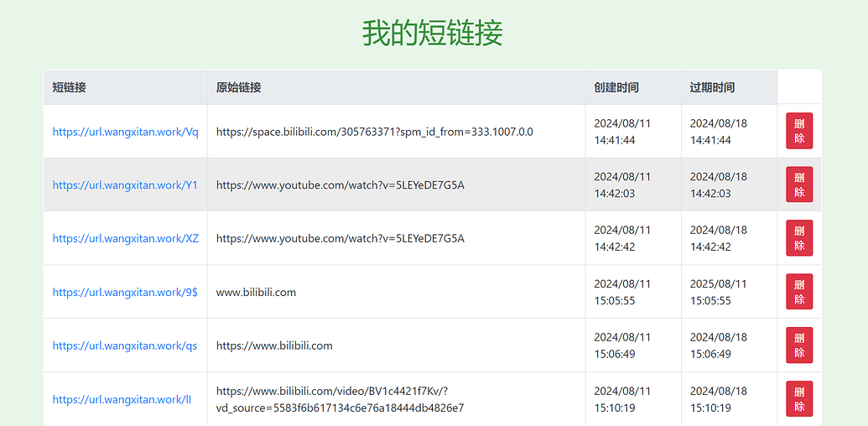This screenshot has height=426, width=868.
Task: Delete the /9$ short link row
Action: pos(799,292)
